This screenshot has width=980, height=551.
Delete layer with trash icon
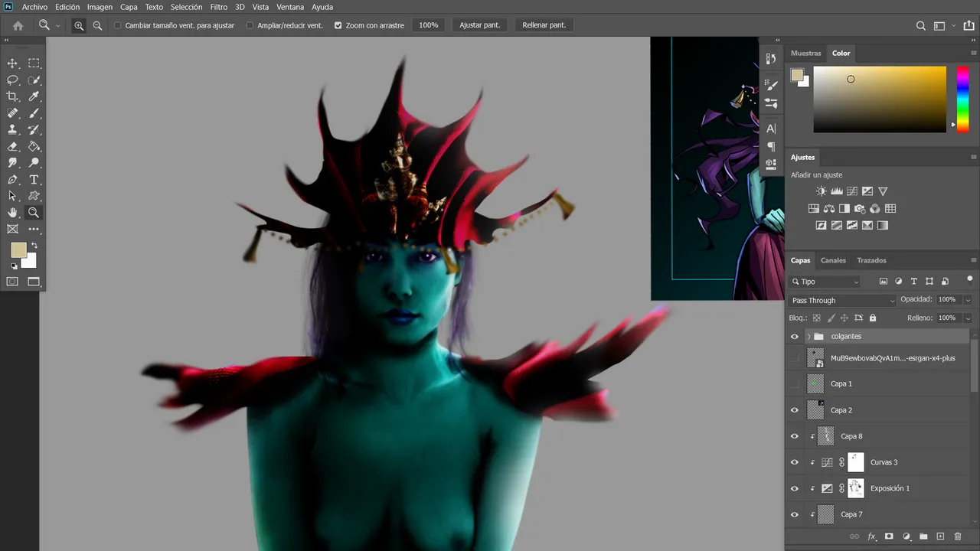[x=957, y=536]
